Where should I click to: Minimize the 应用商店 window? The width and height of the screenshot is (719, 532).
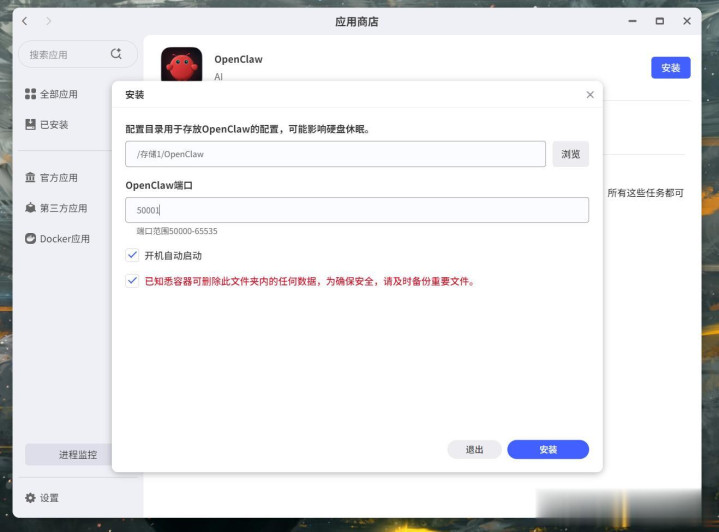(632, 21)
